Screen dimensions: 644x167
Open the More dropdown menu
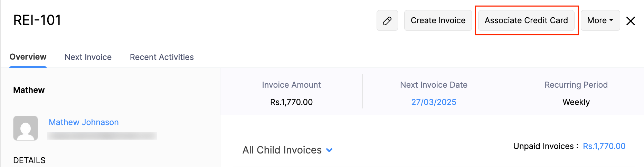point(600,20)
